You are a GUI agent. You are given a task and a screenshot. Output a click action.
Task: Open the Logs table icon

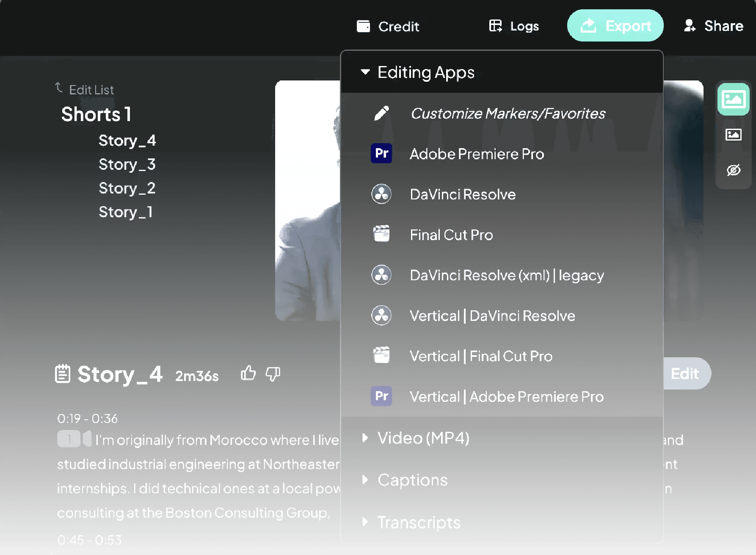[x=495, y=26]
